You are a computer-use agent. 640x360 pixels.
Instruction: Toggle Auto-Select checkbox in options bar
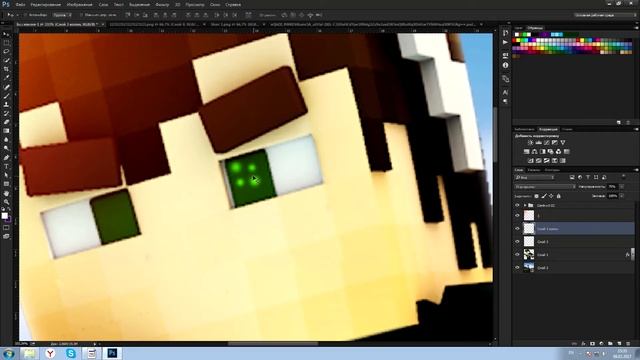pos(25,15)
